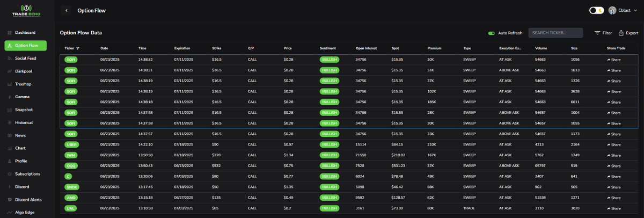Viewport: 644px width, 218px height.
Task: Click the Volume column header
Action: (x=541, y=48)
